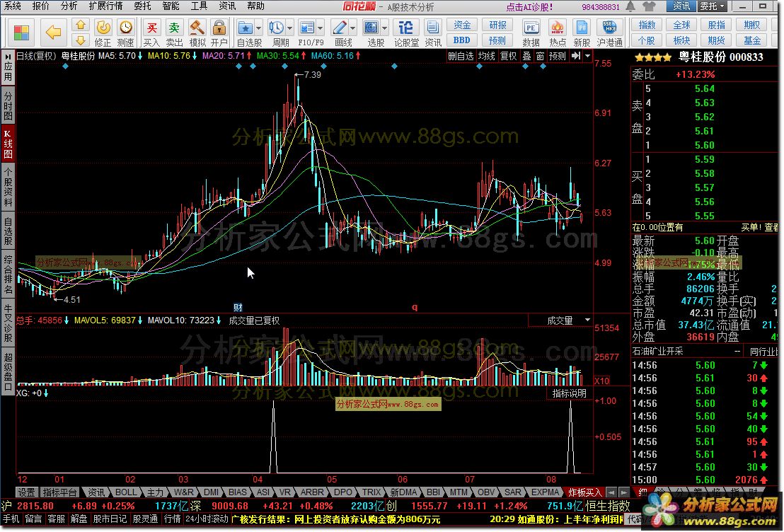Open the 委托 dropdown in title bar
This screenshot has width=784, height=532.
point(712,6)
